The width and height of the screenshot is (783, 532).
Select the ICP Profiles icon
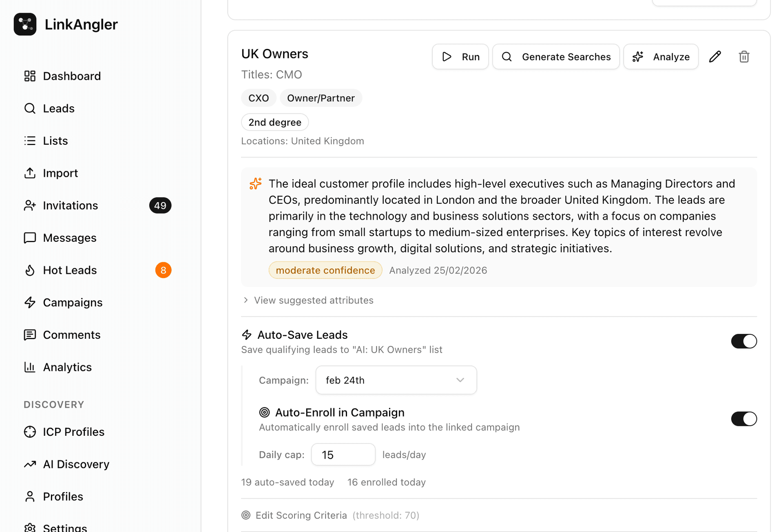[30, 432]
